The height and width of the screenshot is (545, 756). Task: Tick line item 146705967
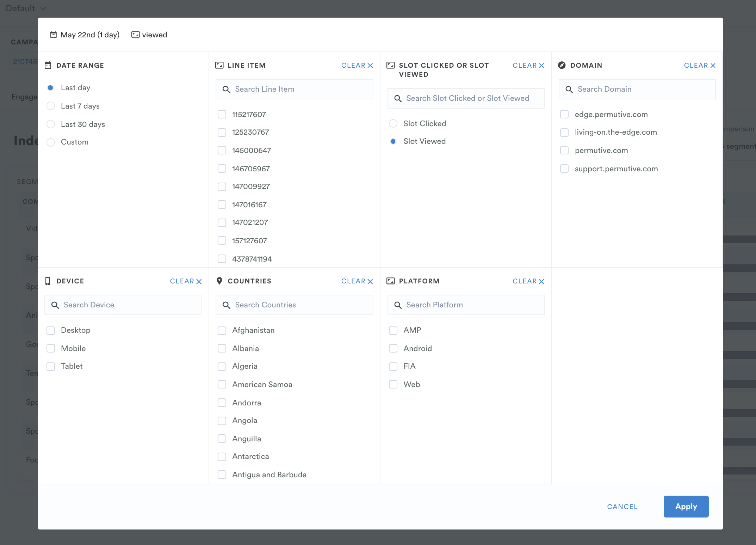click(222, 169)
